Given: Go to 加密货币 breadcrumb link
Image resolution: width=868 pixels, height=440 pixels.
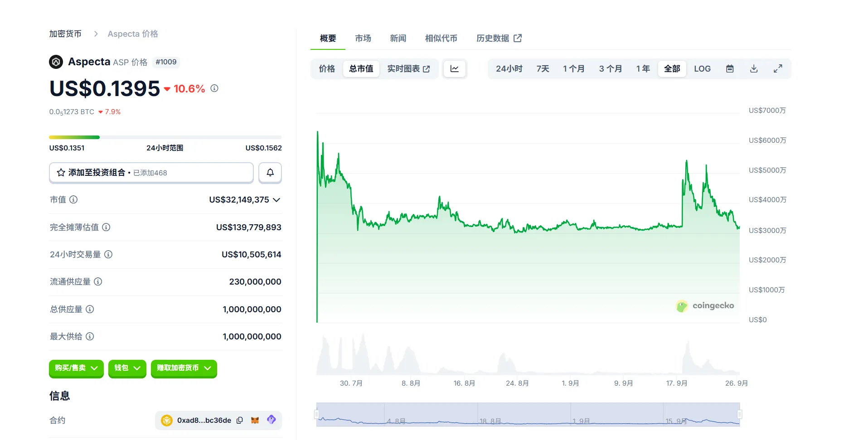Looking at the screenshot, I should click(x=65, y=34).
